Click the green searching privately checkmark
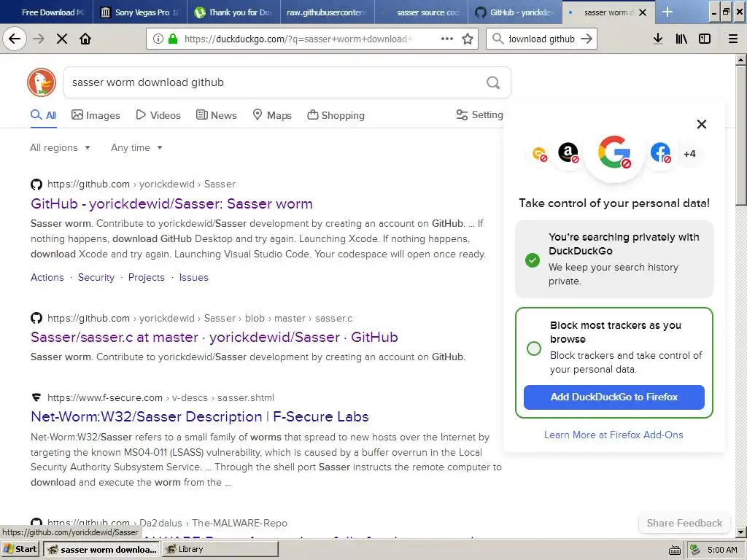This screenshot has width=747, height=560. [x=532, y=260]
